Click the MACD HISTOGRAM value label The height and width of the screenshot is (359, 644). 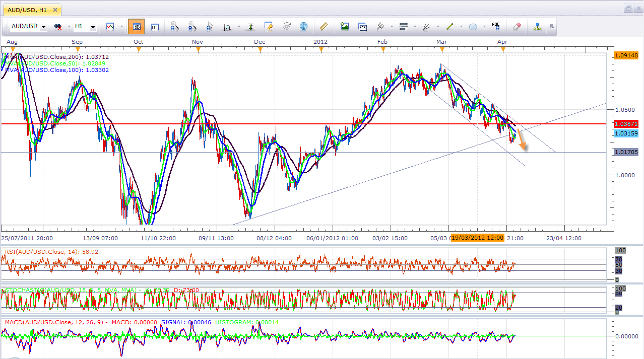247,322
